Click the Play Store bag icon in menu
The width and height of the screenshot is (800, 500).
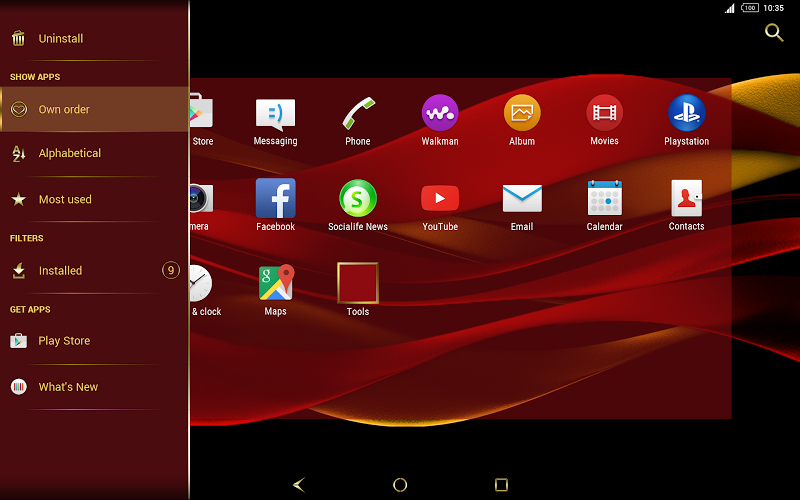pos(18,340)
